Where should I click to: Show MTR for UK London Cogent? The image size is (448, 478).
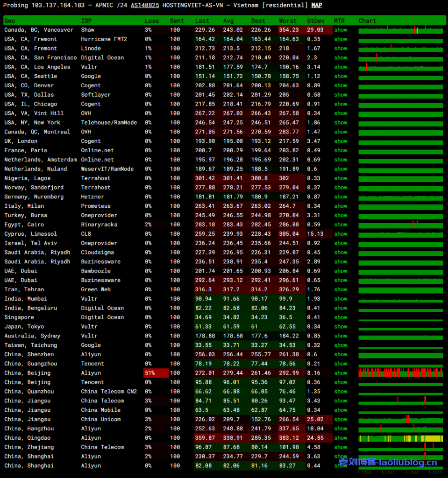click(x=341, y=141)
